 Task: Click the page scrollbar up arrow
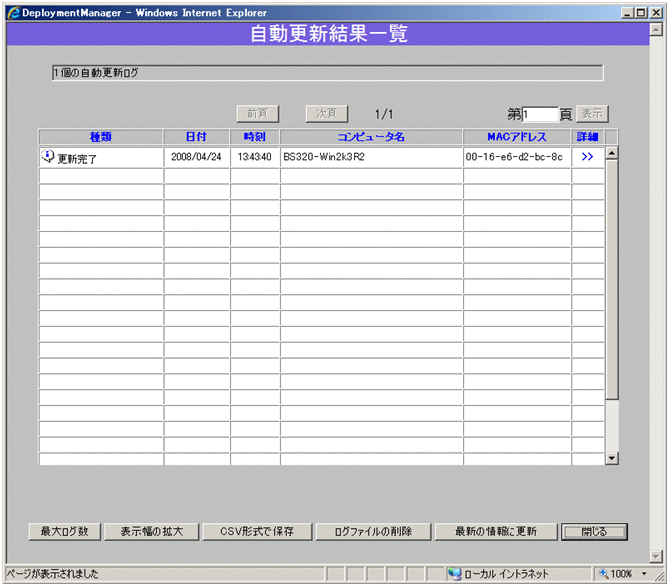click(656, 30)
